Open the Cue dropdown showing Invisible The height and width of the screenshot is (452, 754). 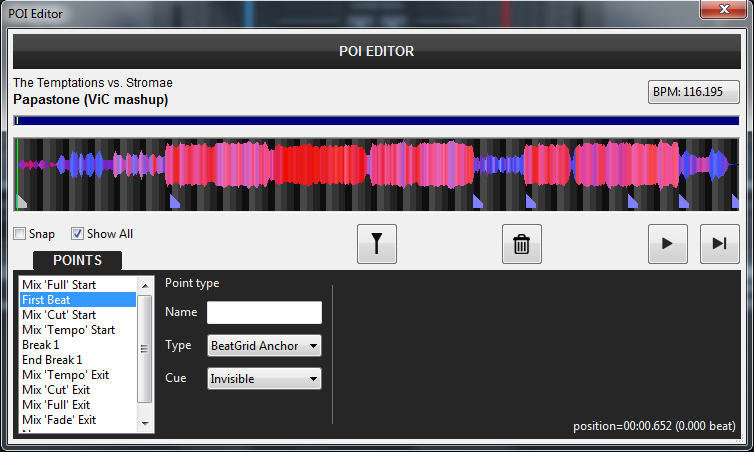(264, 378)
